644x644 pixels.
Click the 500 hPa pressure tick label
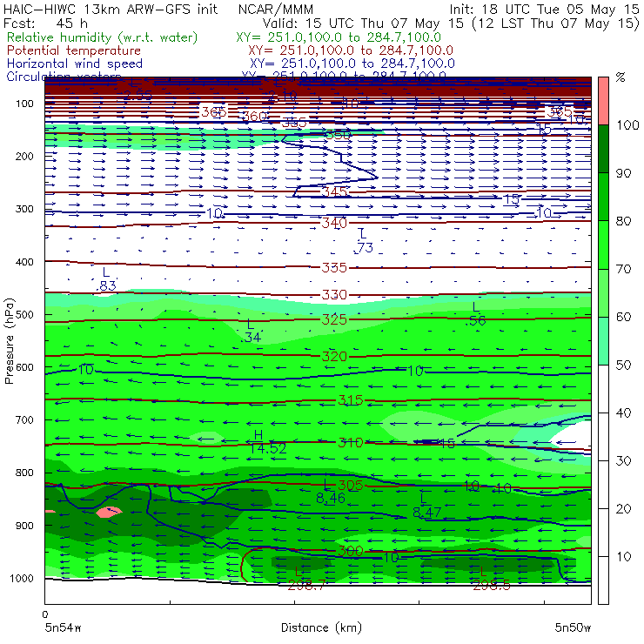click(x=24, y=314)
